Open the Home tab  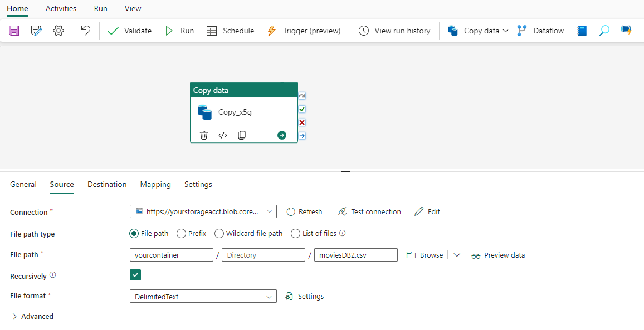click(18, 8)
